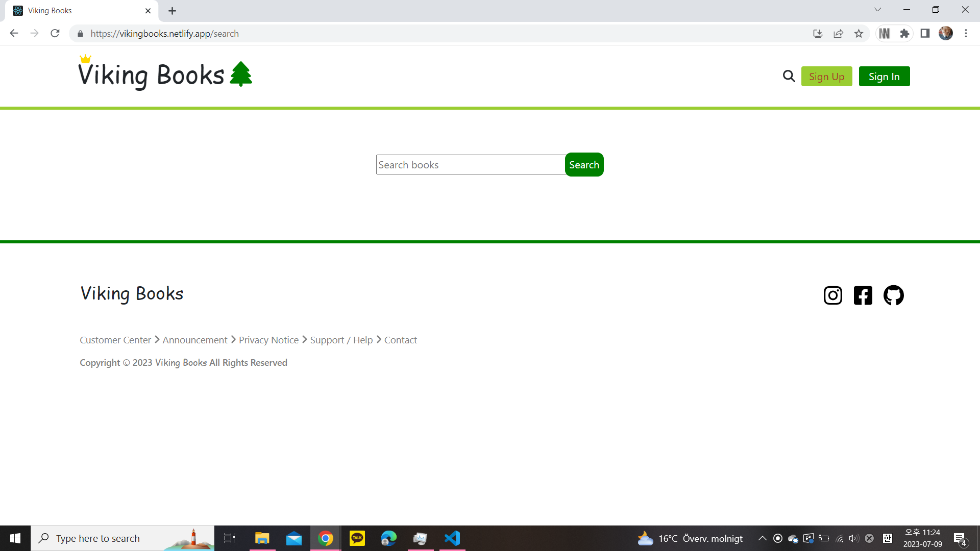The height and width of the screenshot is (551, 980).
Task: Open a new browser tab
Action: click(173, 11)
